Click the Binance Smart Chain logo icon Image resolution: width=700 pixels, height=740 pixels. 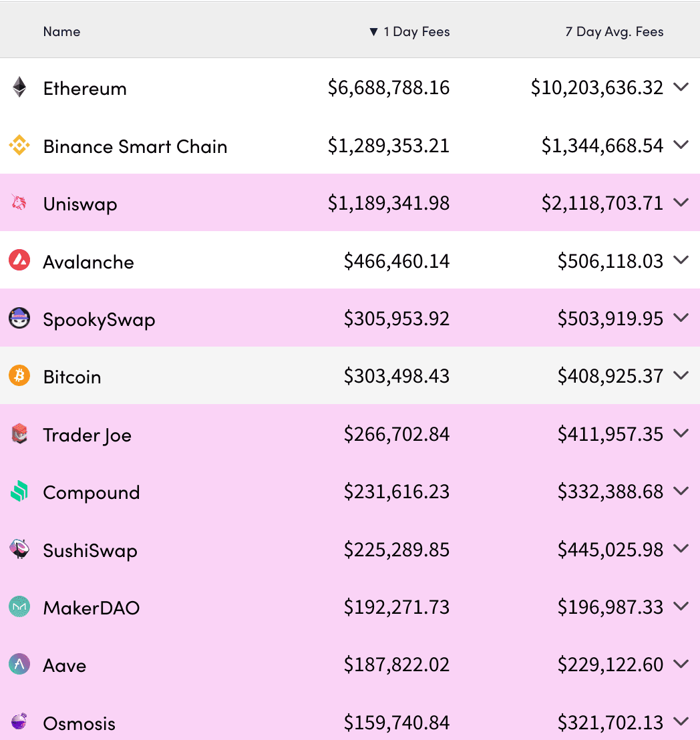click(x=19, y=146)
